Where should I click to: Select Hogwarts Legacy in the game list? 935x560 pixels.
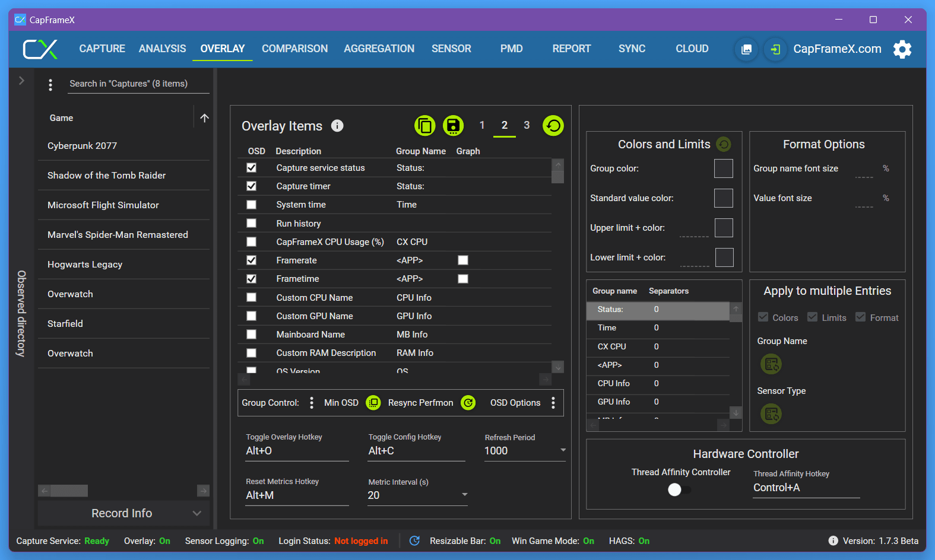(123, 265)
